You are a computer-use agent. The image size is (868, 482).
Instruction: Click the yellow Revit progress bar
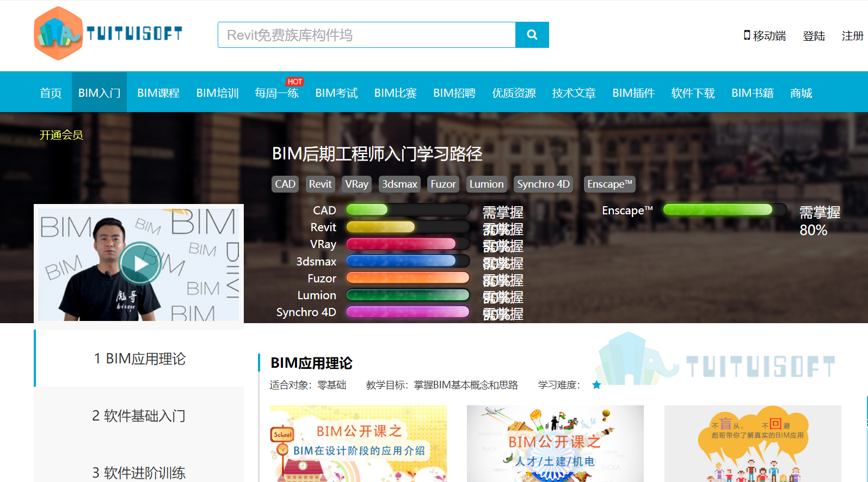(x=408, y=227)
